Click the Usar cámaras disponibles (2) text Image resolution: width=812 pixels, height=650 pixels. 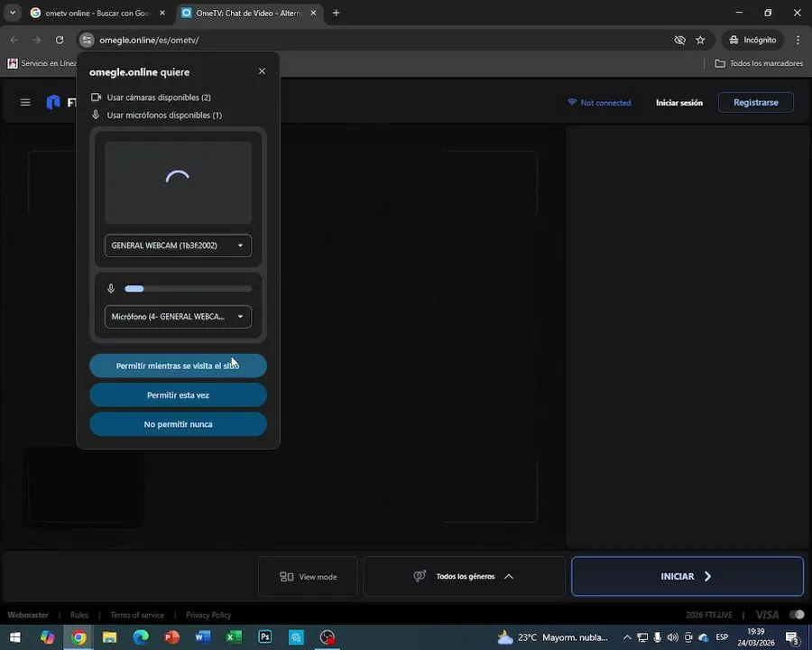159,97
